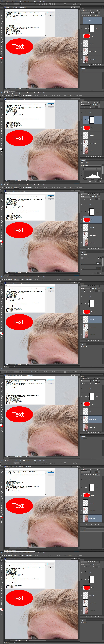Select Move tool in the 'Text, RGB/8' window
104x644 pixels.
click(x=2, y=9)
